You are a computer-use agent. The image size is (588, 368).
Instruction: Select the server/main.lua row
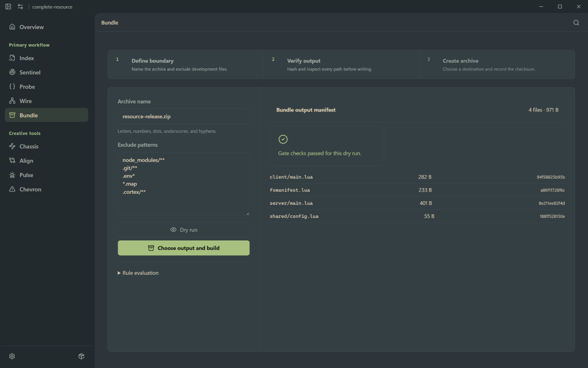point(417,203)
